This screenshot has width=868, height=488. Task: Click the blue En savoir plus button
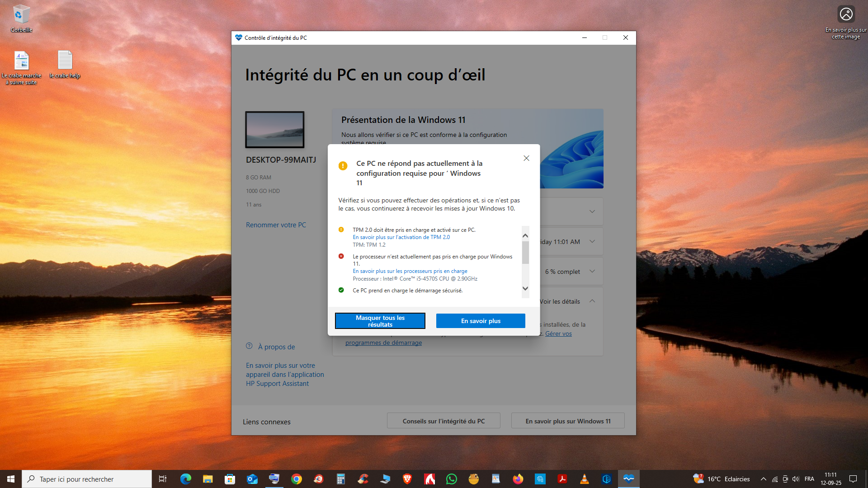click(481, 321)
